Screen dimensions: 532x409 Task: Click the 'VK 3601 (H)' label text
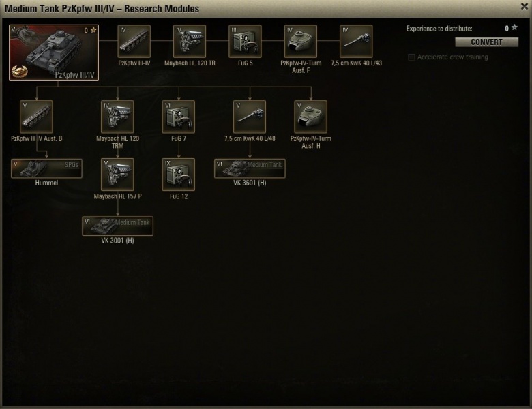(250, 183)
